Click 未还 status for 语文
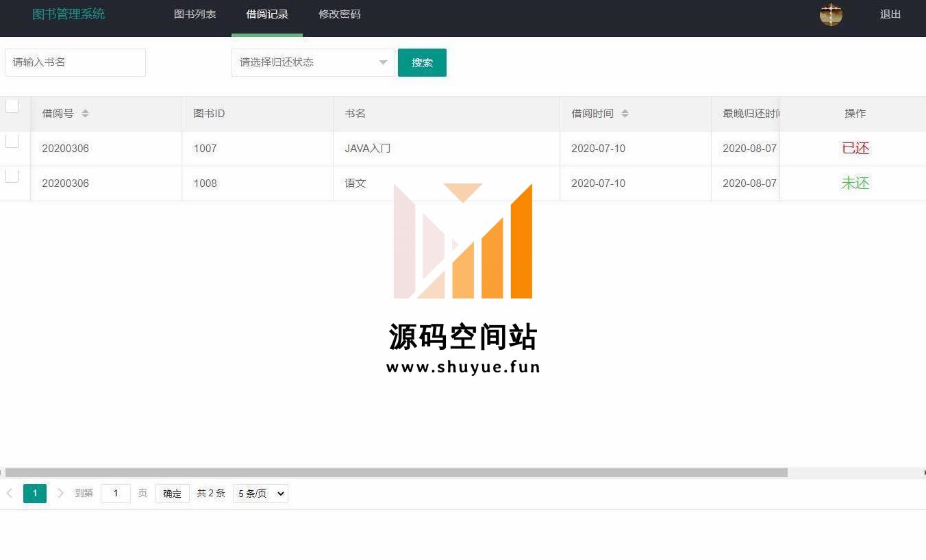Viewport: 926px width, 560px height. coord(855,183)
